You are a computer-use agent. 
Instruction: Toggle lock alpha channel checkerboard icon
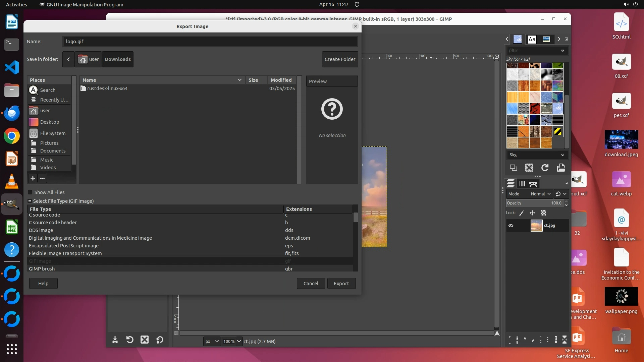tap(543, 213)
